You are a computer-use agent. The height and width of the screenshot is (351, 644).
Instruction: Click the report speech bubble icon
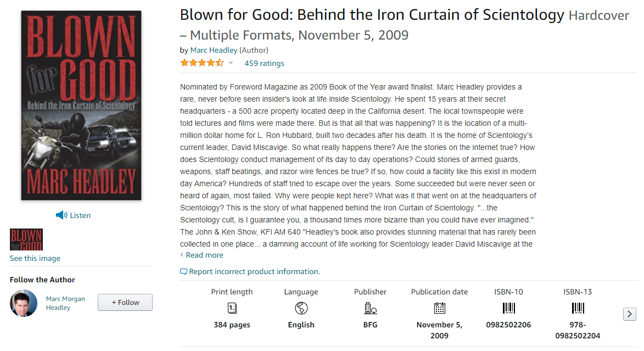183,272
